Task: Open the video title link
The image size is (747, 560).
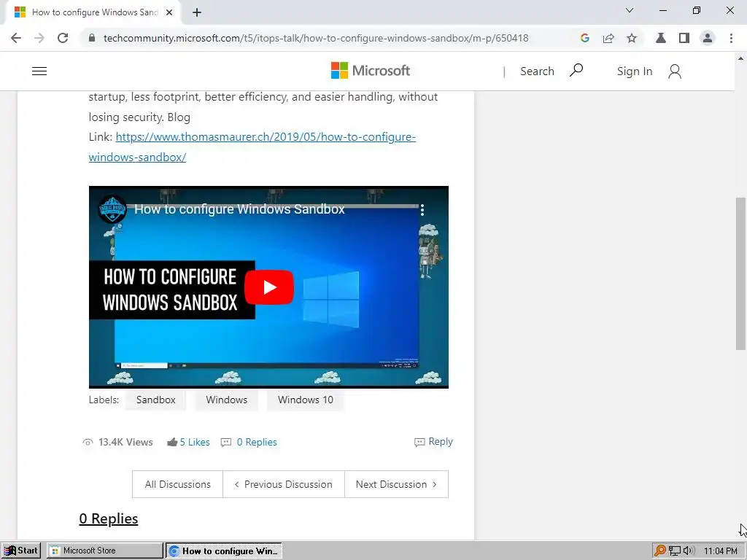Action: (239, 209)
